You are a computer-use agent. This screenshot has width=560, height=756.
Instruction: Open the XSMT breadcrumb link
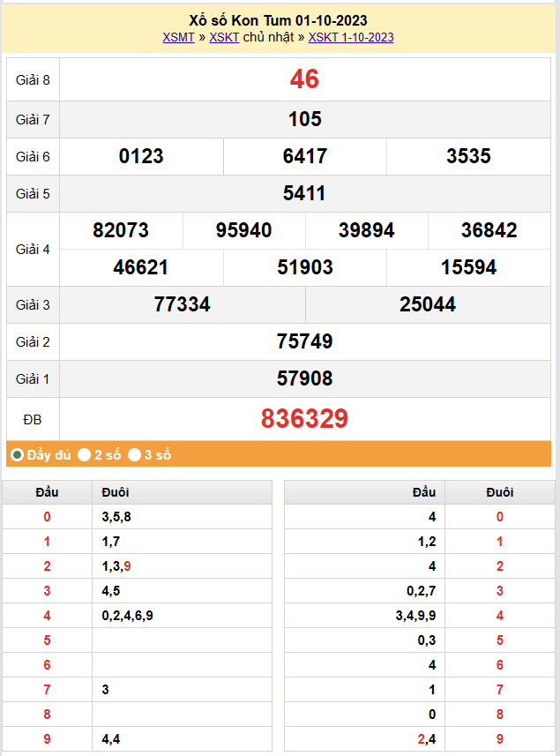[179, 37]
